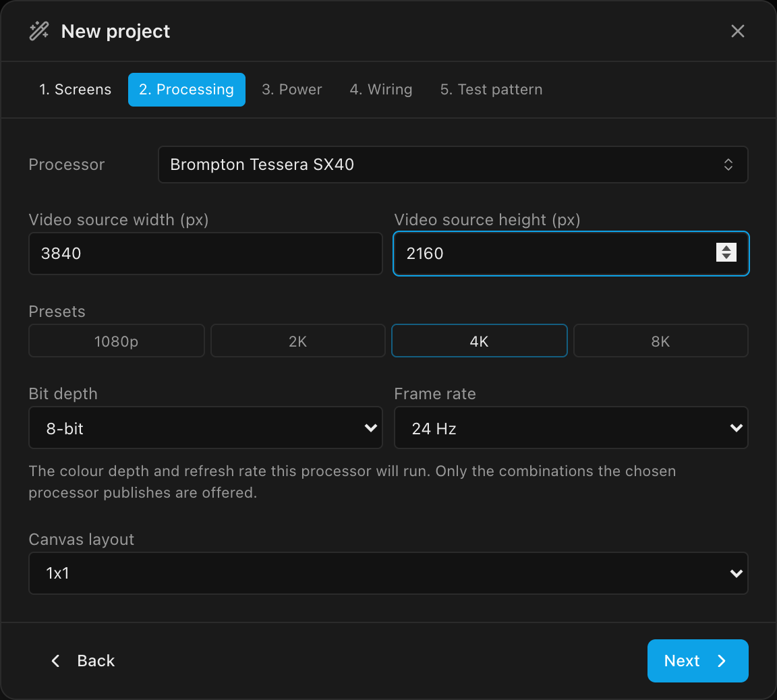Open the 5. Test pattern tab
This screenshot has width=777, height=700.
click(491, 90)
